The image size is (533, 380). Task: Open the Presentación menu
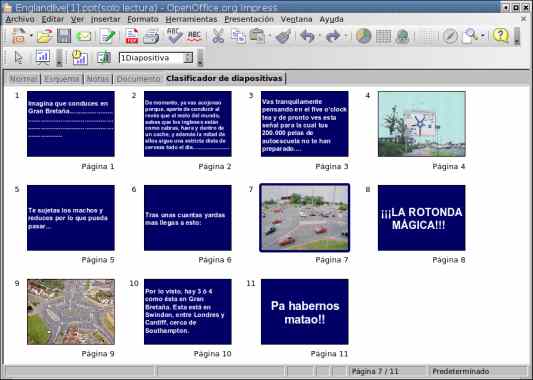pyautogui.click(x=249, y=19)
